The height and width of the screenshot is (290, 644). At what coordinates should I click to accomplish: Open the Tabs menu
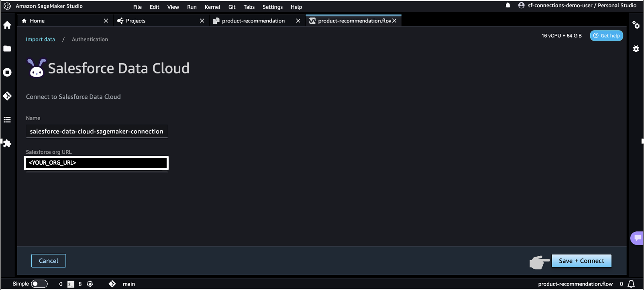click(249, 7)
